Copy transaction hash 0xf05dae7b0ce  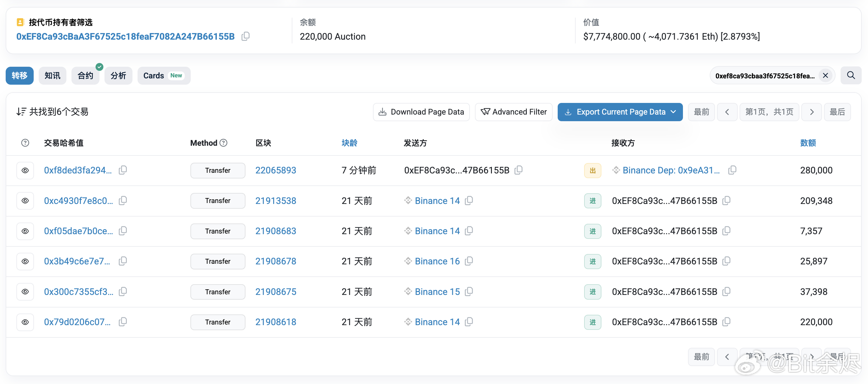click(x=123, y=231)
